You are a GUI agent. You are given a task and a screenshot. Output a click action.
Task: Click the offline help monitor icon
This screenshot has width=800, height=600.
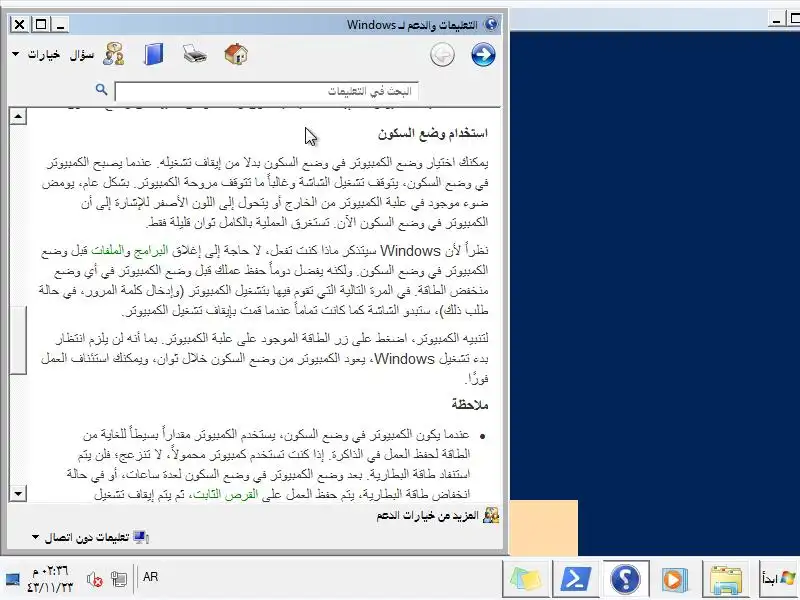click(141, 537)
